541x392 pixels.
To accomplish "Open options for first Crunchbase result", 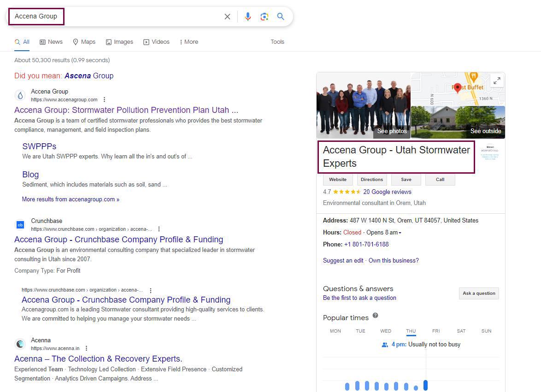I will click(159, 229).
